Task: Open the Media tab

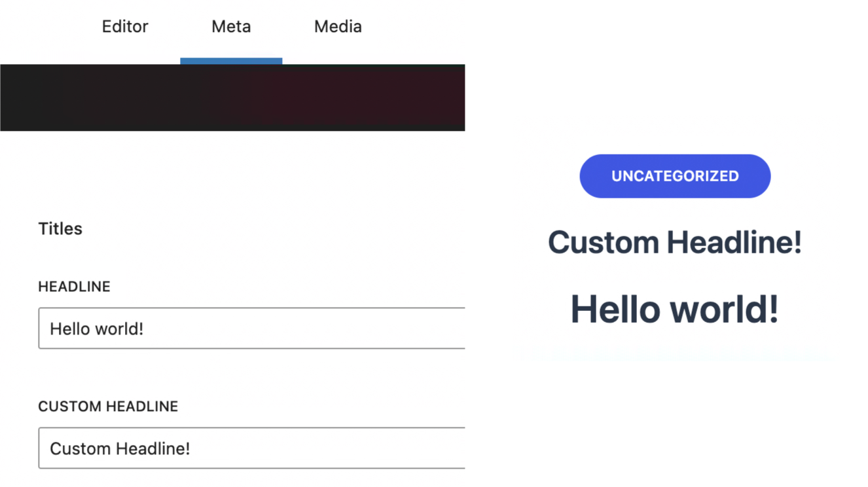Action: [338, 27]
